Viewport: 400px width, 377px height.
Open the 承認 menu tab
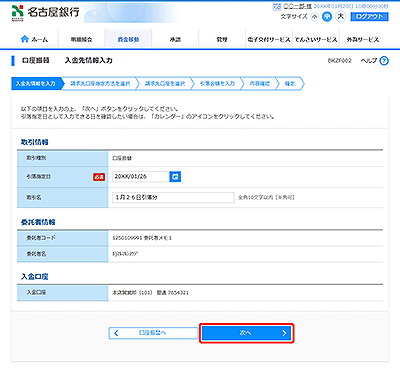point(175,39)
